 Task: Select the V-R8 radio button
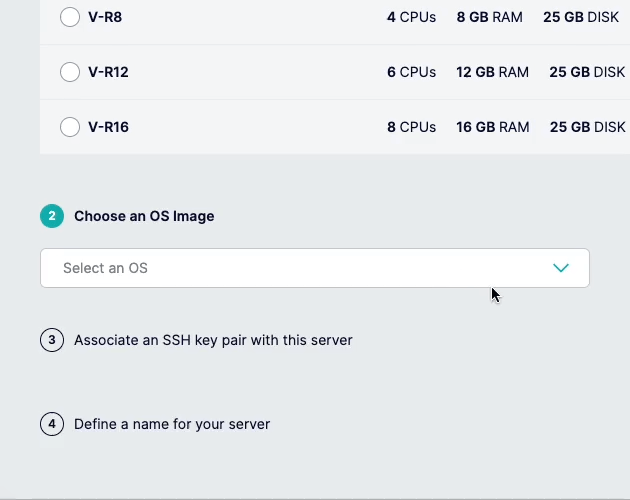(x=70, y=17)
